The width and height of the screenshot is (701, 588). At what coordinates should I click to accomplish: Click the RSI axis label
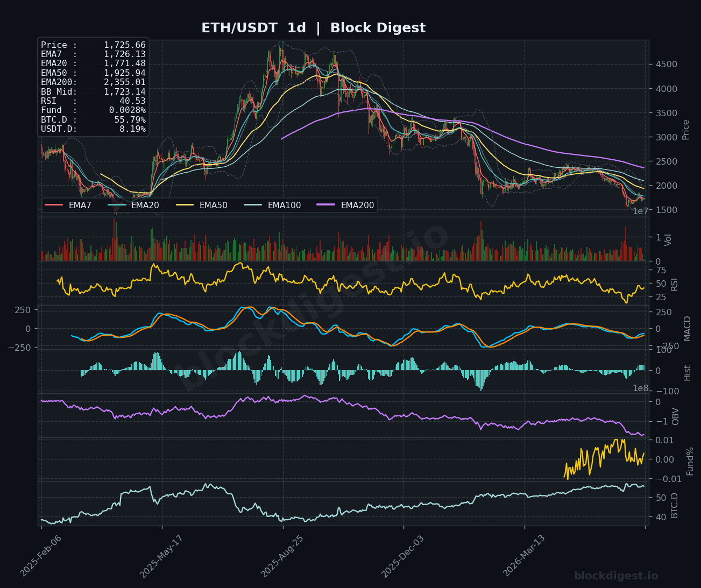(x=675, y=284)
